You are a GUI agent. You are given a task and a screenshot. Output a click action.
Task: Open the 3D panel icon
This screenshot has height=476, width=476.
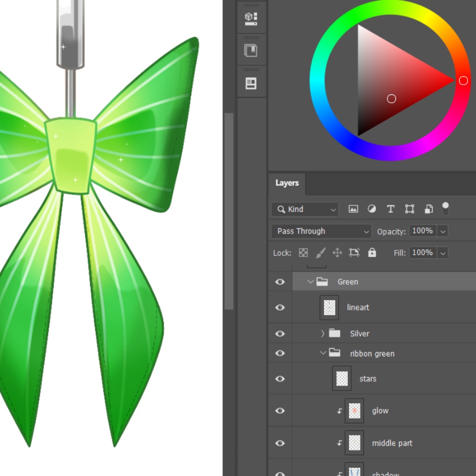point(251,19)
